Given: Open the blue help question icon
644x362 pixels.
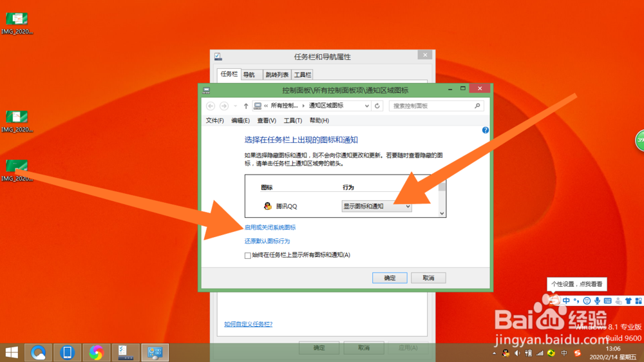Looking at the screenshot, I should coord(485,130).
